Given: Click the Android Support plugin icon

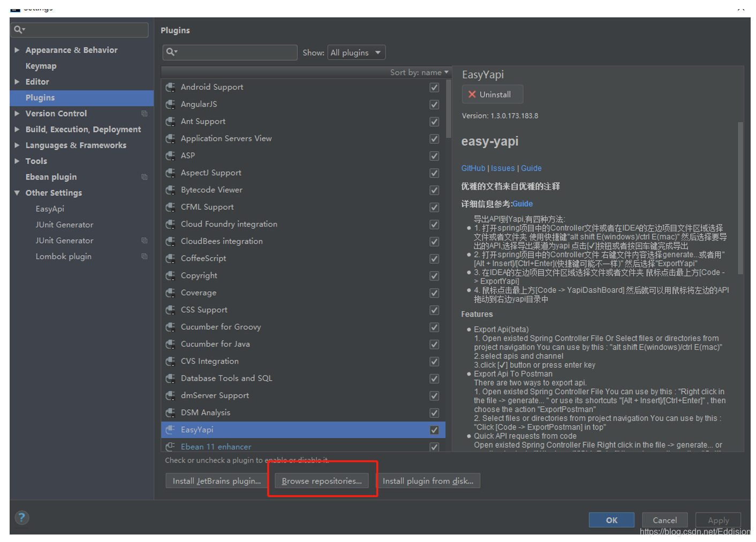Looking at the screenshot, I should (170, 87).
